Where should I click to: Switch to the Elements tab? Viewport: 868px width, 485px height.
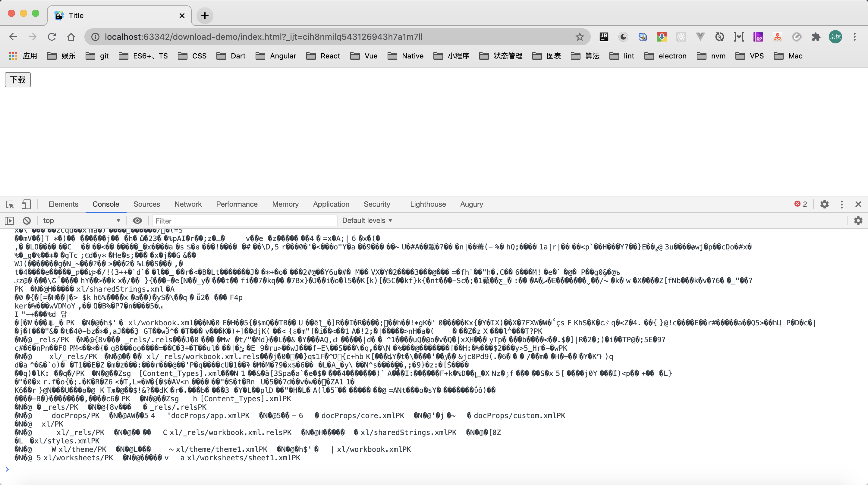point(63,204)
